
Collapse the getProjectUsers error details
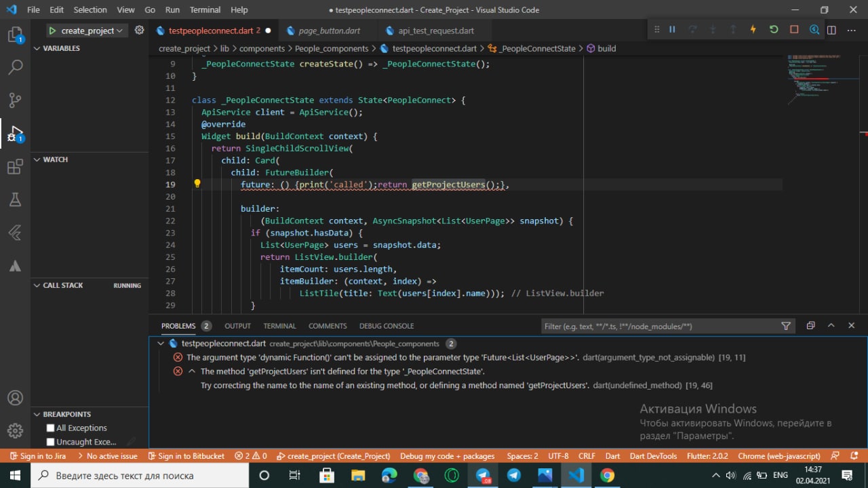coord(192,371)
